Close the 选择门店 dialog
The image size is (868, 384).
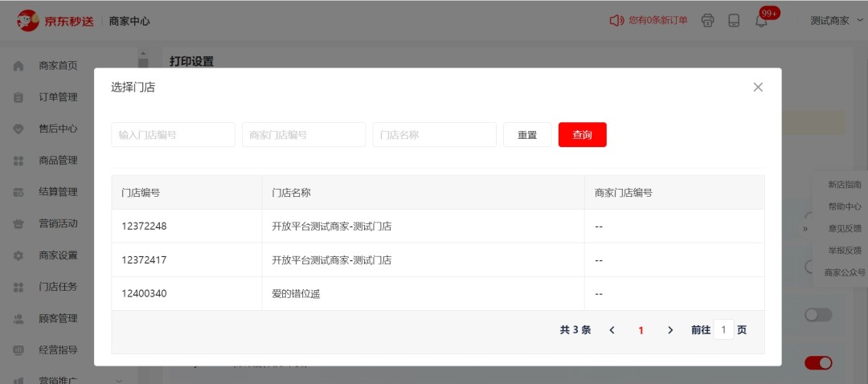(x=758, y=88)
